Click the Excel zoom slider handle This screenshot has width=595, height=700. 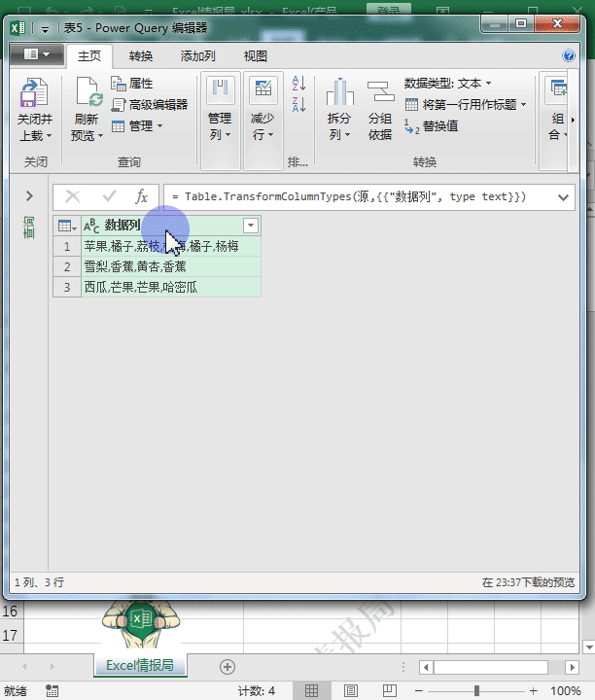tap(476, 690)
